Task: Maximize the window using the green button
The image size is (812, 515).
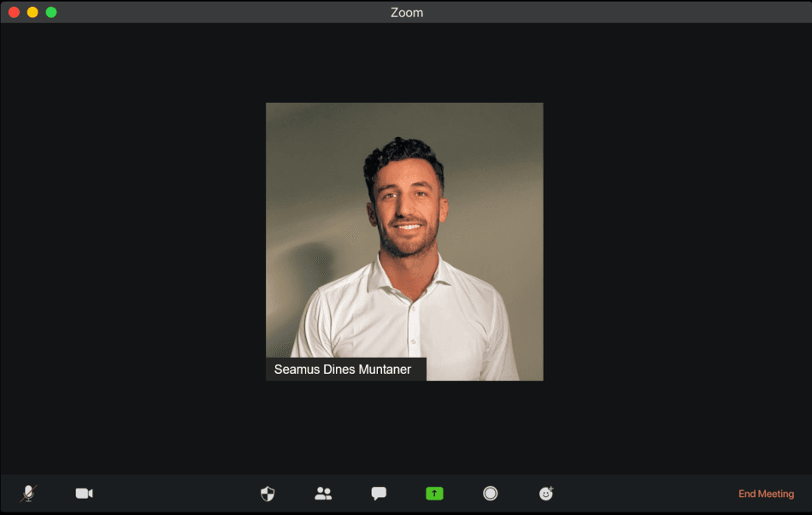Action: tap(51, 12)
